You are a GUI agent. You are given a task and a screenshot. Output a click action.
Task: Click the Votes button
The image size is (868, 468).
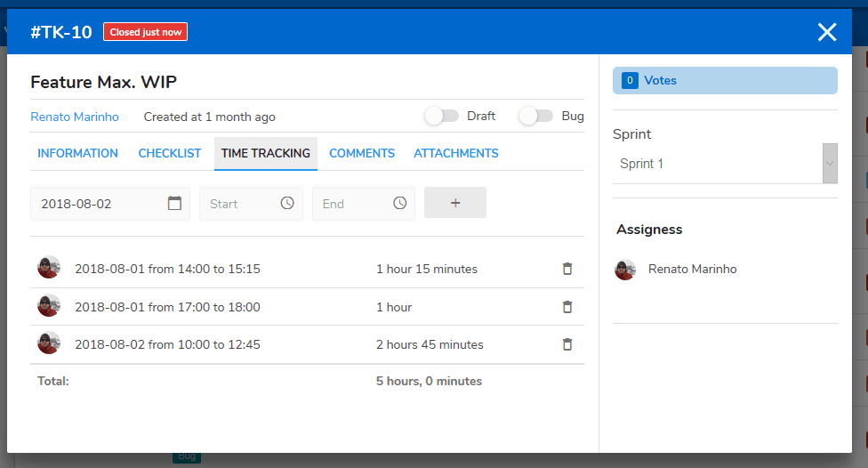[724, 81]
